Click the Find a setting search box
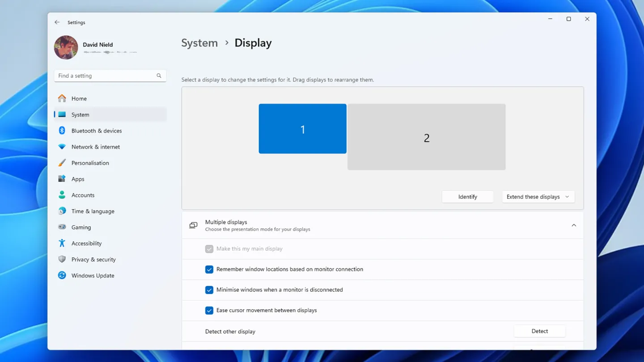Viewport: 644px width, 362px height. point(106,76)
